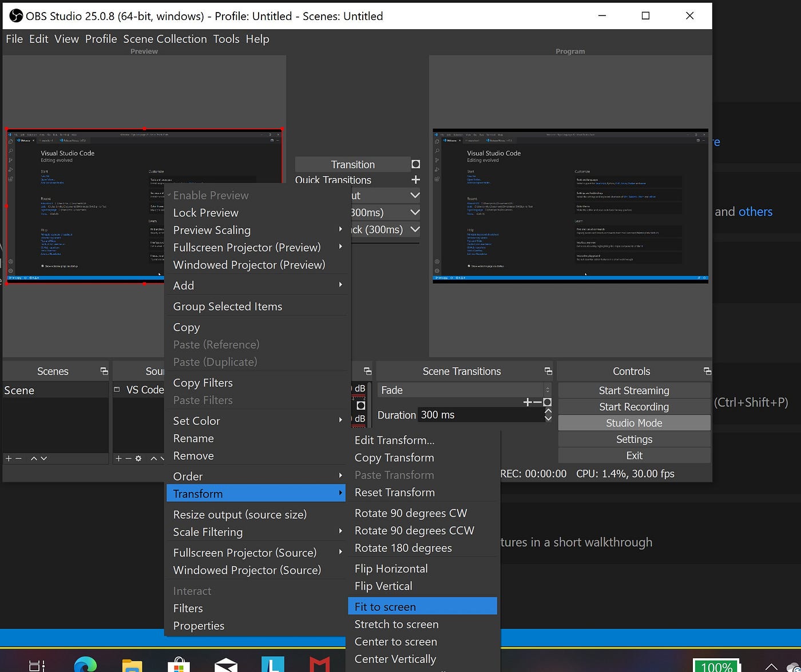Screen dimensions: 801x672
Task: Choose Group Selected Items
Action: (256, 307)
